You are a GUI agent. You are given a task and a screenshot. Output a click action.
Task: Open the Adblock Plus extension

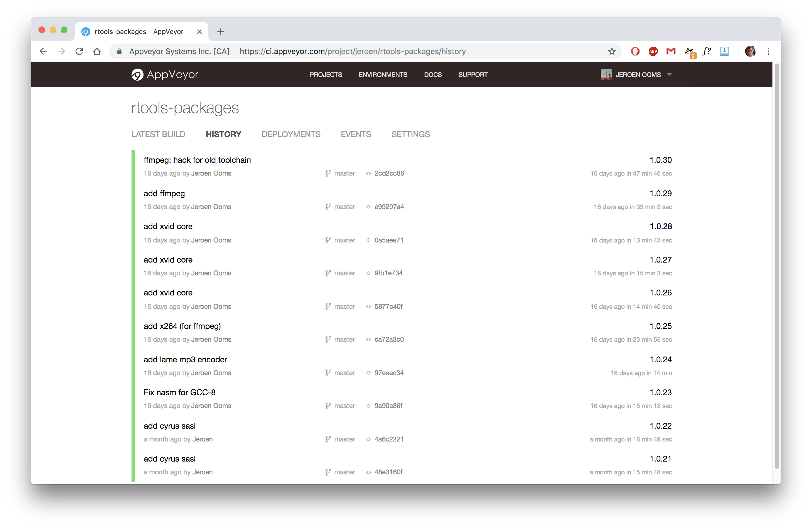[653, 52]
